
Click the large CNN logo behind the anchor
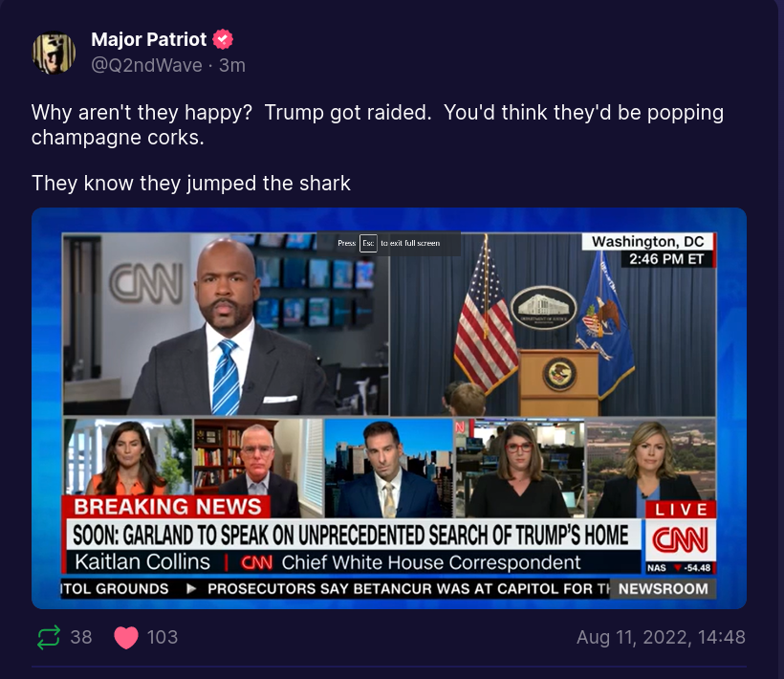pos(145,283)
